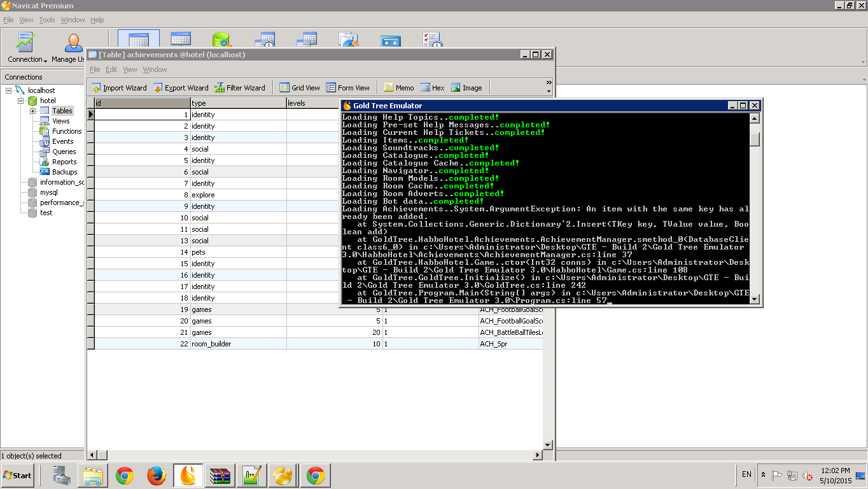Open Windows Explorer from the taskbar

[x=93, y=476]
